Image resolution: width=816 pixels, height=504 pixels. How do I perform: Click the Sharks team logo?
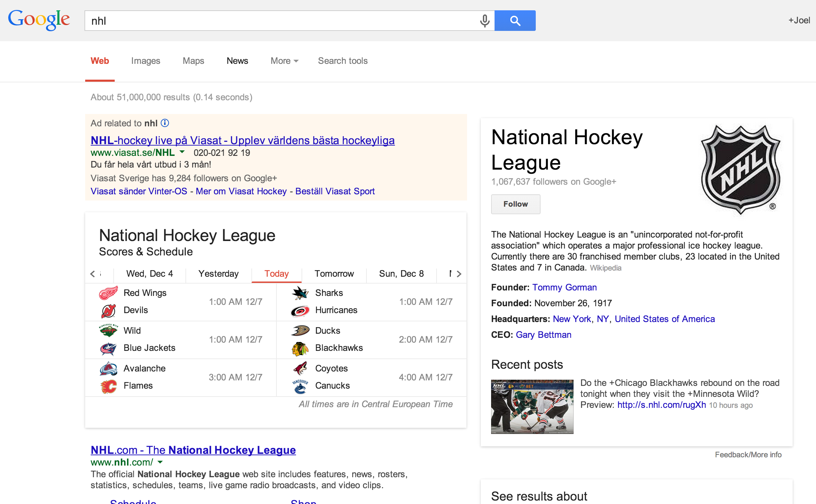click(300, 293)
